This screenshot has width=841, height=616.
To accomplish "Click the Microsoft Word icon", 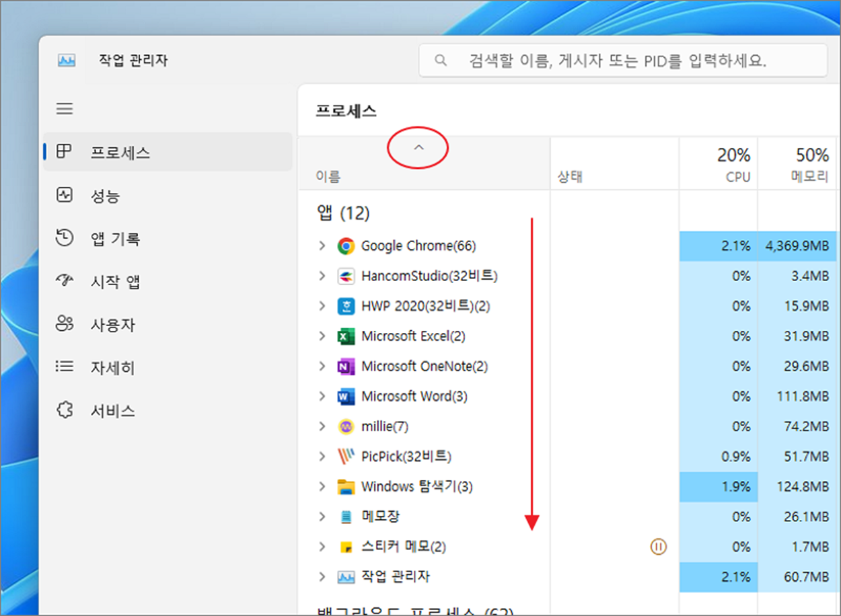I will click(x=346, y=397).
